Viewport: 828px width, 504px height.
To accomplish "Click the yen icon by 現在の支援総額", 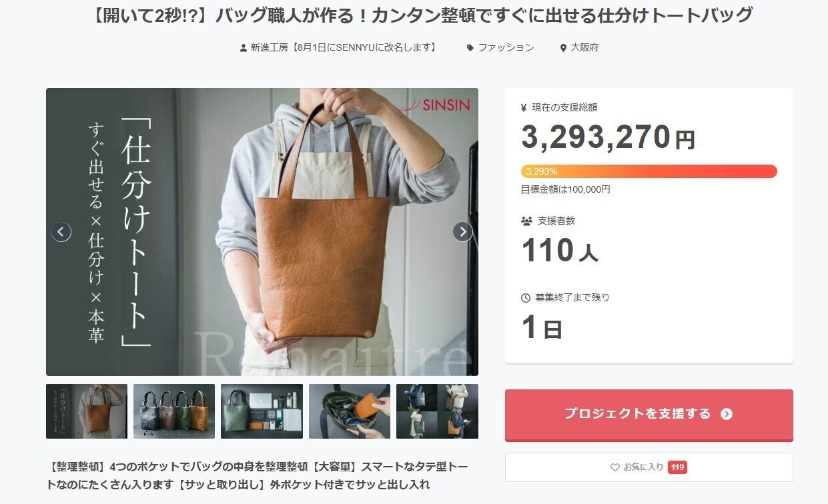I will pyautogui.click(x=524, y=107).
